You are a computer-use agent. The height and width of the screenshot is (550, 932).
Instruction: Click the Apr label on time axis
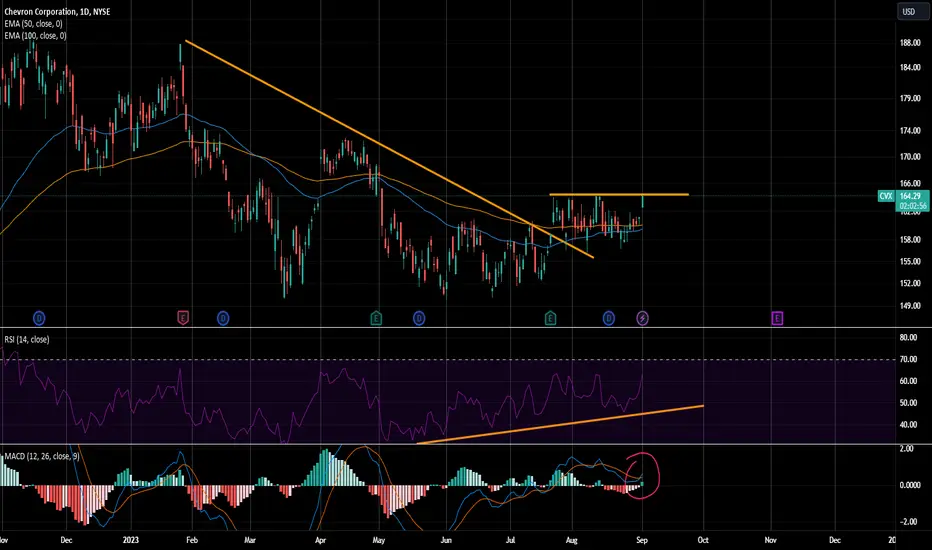point(320,540)
